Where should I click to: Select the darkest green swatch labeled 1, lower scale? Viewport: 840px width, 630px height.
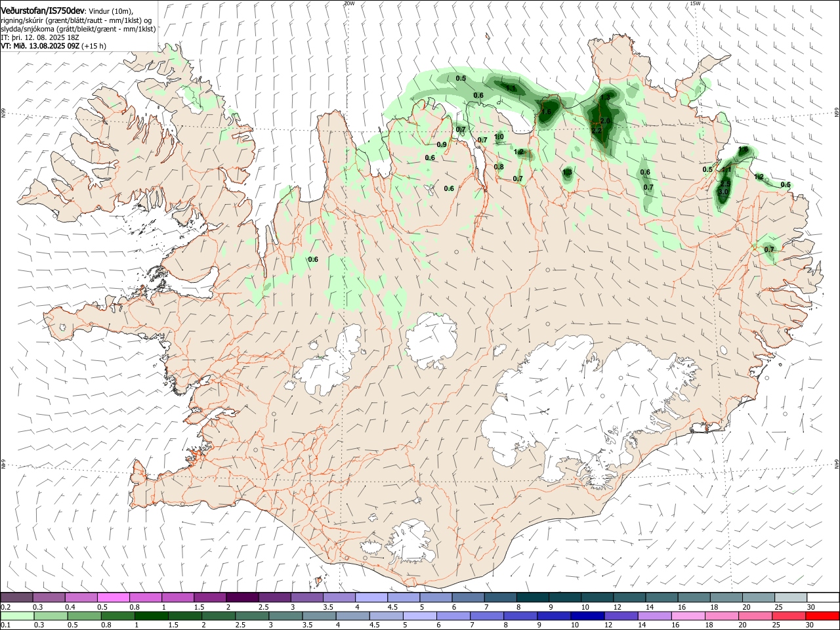click(151, 616)
